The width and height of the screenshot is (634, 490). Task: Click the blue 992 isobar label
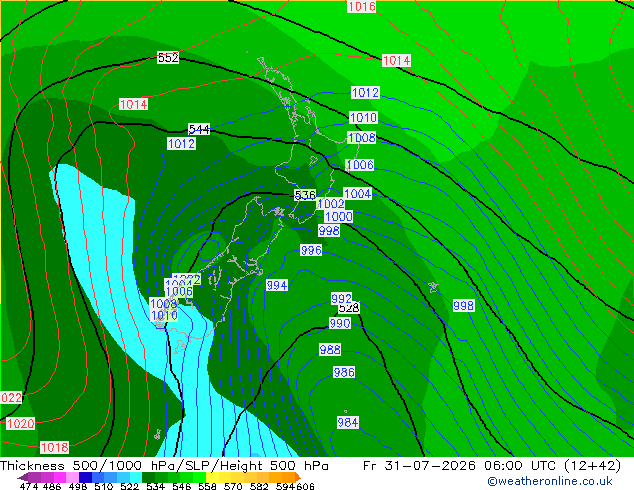click(x=341, y=299)
